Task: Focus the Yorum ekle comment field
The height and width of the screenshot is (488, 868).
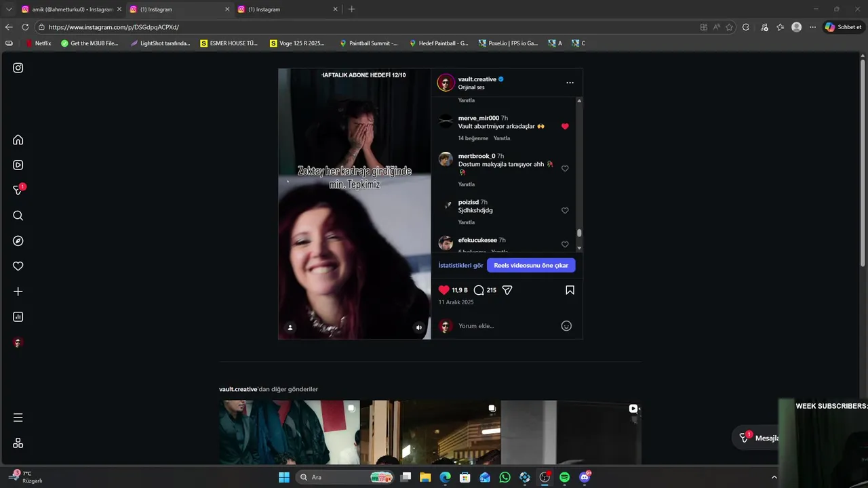Action: pyautogui.click(x=507, y=326)
